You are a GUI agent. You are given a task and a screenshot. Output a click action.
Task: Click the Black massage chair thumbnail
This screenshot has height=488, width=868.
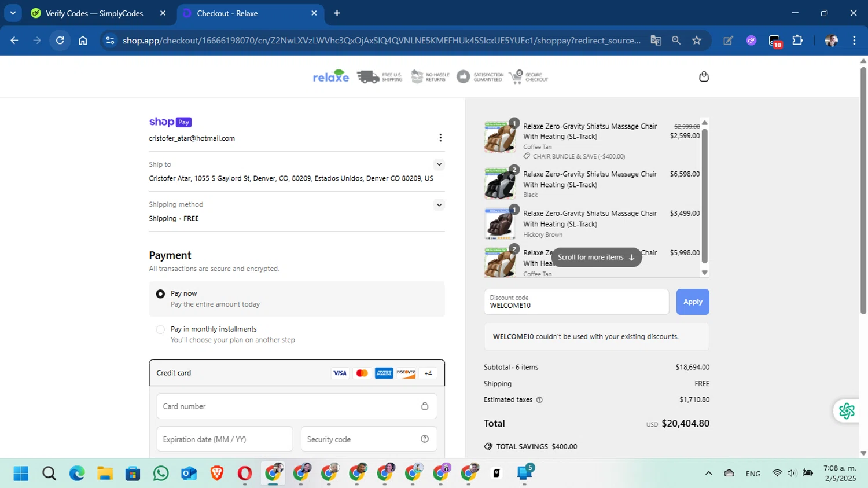pyautogui.click(x=499, y=184)
